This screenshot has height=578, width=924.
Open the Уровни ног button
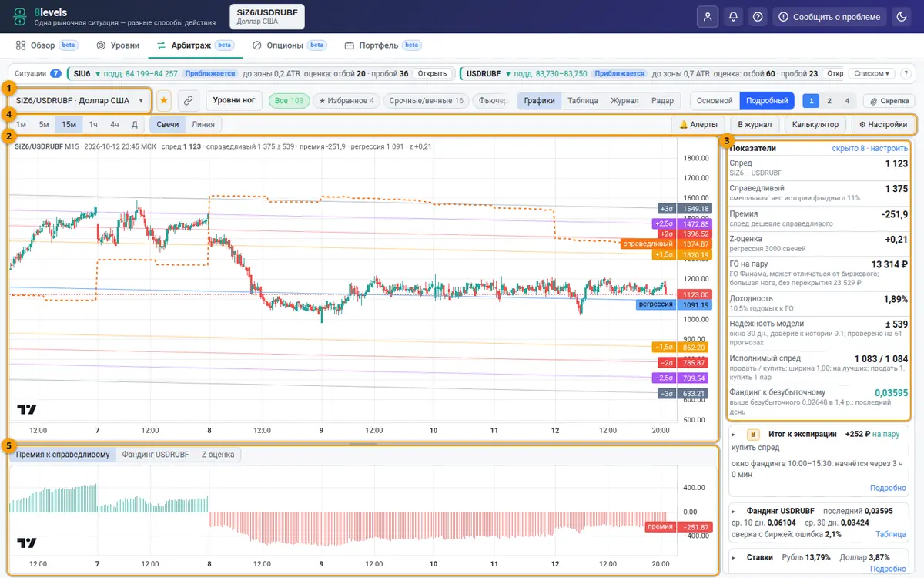click(233, 100)
